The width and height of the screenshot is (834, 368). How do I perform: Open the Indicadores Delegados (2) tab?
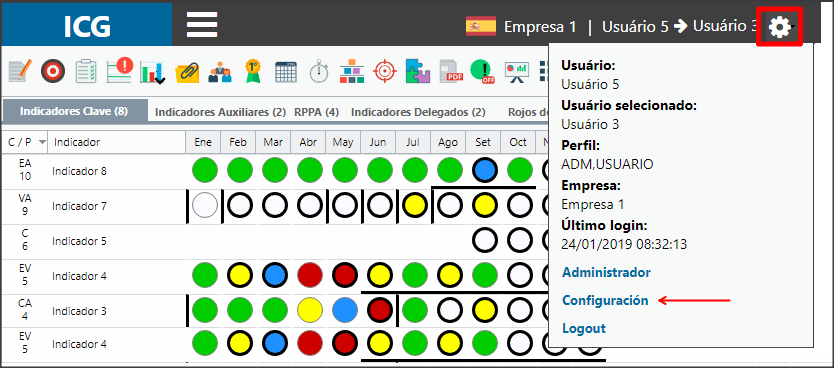(x=418, y=112)
